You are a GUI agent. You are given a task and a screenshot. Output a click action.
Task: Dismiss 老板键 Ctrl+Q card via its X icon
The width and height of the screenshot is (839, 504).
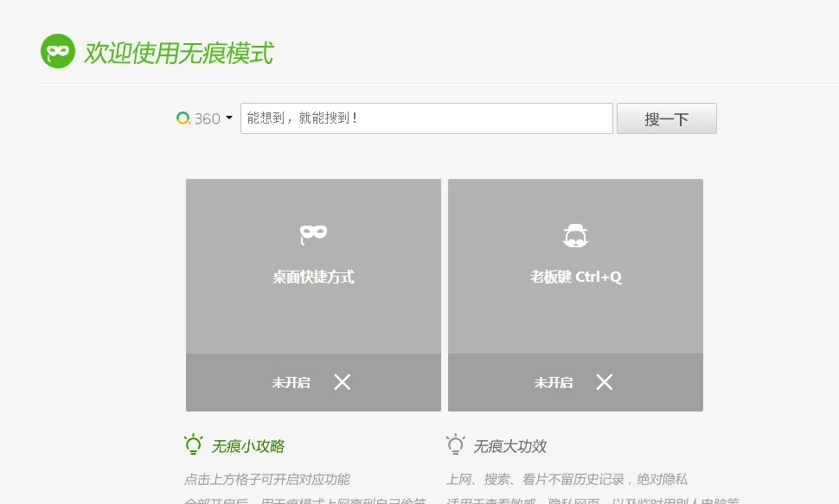pos(604,381)
